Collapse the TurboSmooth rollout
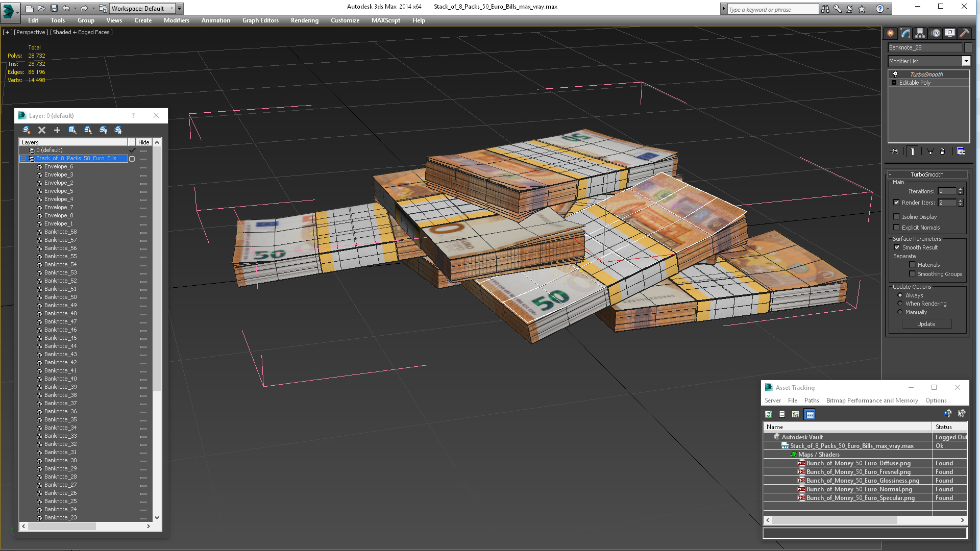The width and height of the screenshot is (980, 551). click(890, 174)
